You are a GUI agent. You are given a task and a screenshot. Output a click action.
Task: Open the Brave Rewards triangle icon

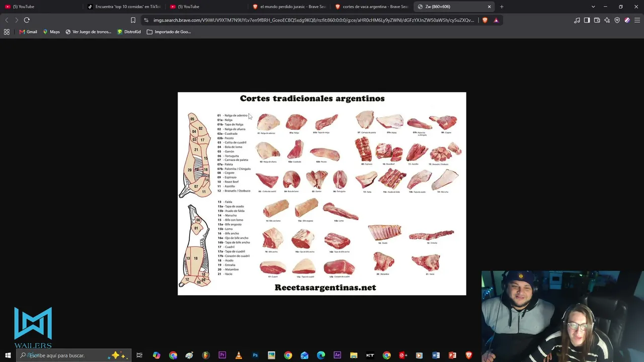(496, 20)
